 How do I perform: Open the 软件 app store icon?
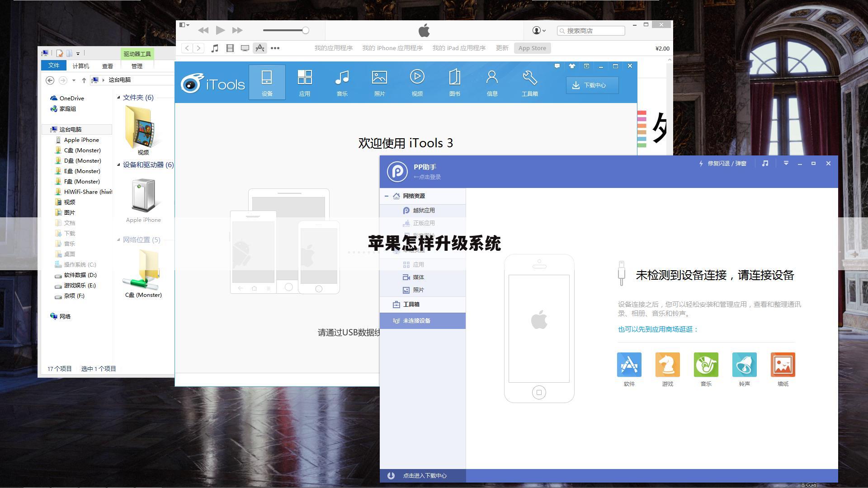(x=629, y=365)
